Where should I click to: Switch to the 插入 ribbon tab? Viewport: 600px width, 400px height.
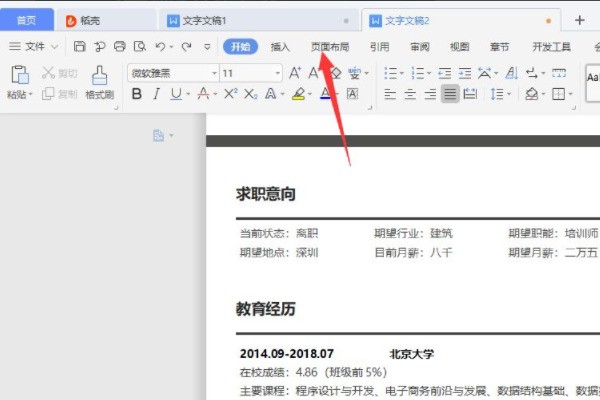[280, 47]
